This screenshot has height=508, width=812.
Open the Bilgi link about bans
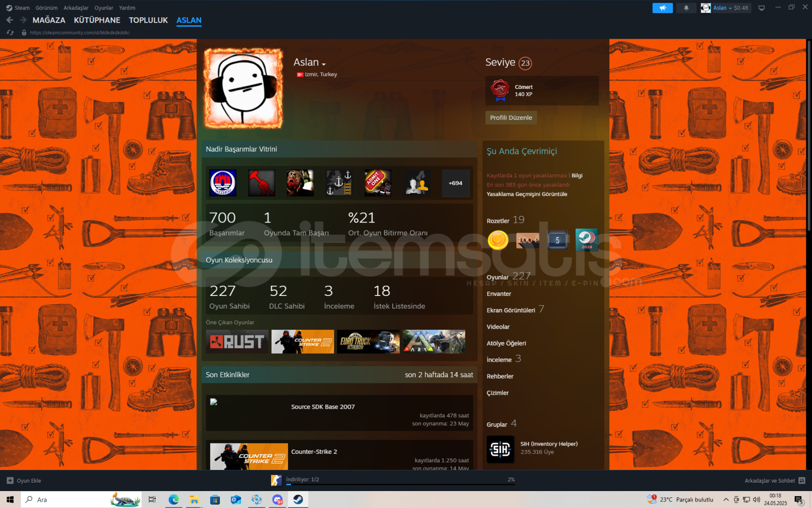click(x=577, y=175)
